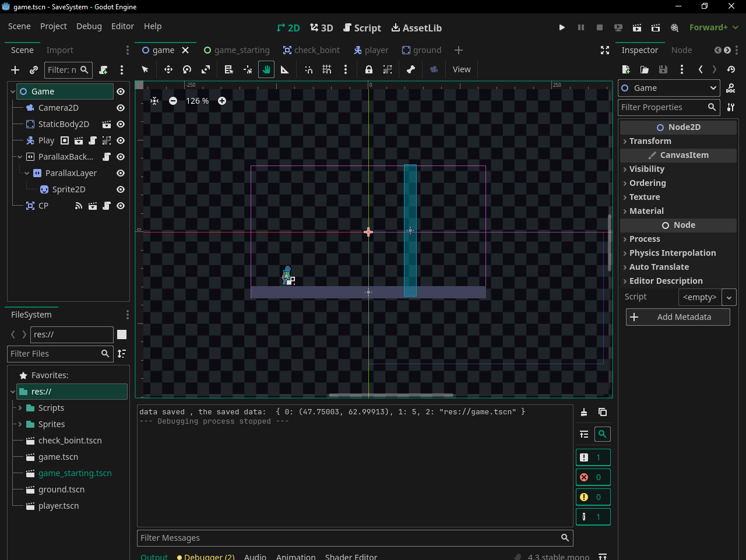Run the project with Play button
The image size is (746, 560).
click(562, 27)
